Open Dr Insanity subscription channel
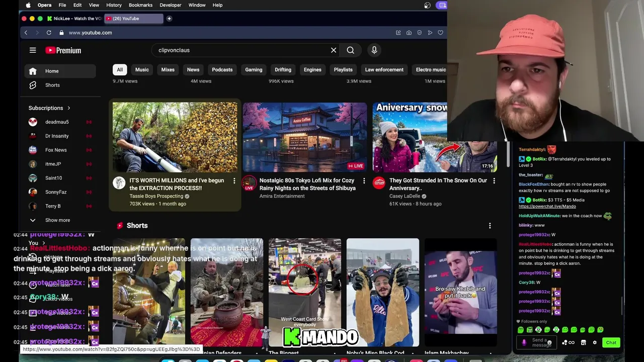The image size is (644, 362). (x=60, y=136)
